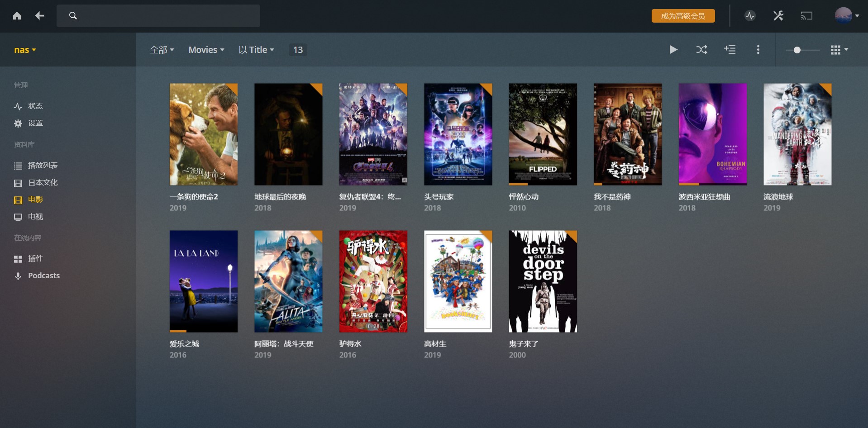Open the Movies type dropdown

point(206,50)
